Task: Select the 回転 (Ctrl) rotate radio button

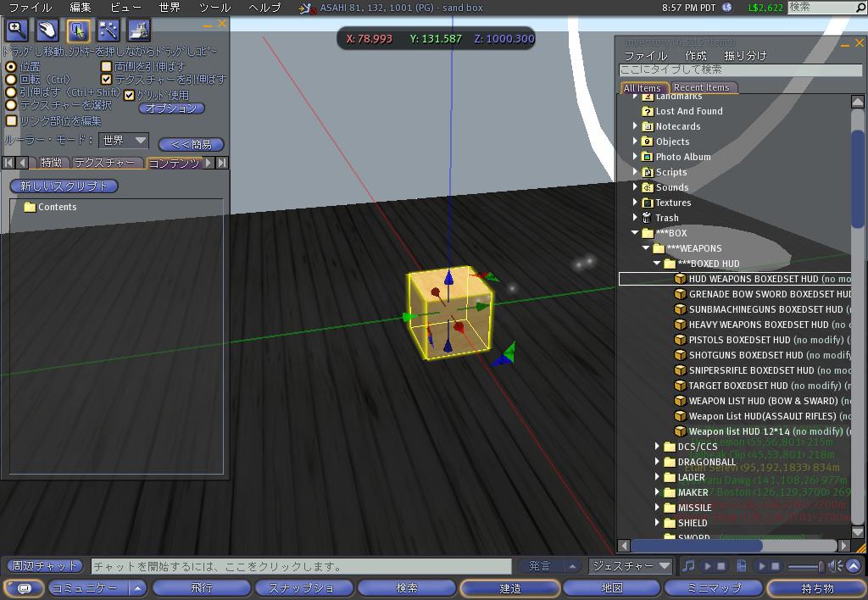Action: (10, 79)
